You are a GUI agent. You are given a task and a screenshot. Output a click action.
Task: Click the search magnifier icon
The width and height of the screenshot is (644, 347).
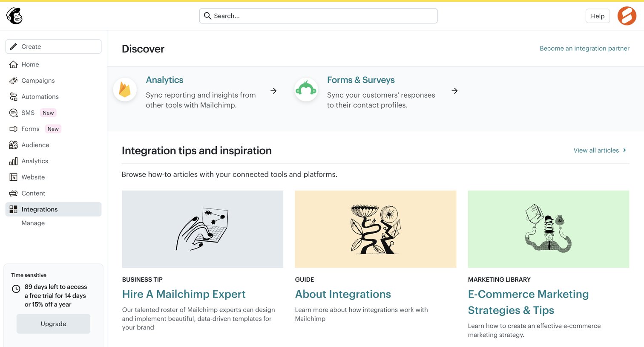point(207,16)
